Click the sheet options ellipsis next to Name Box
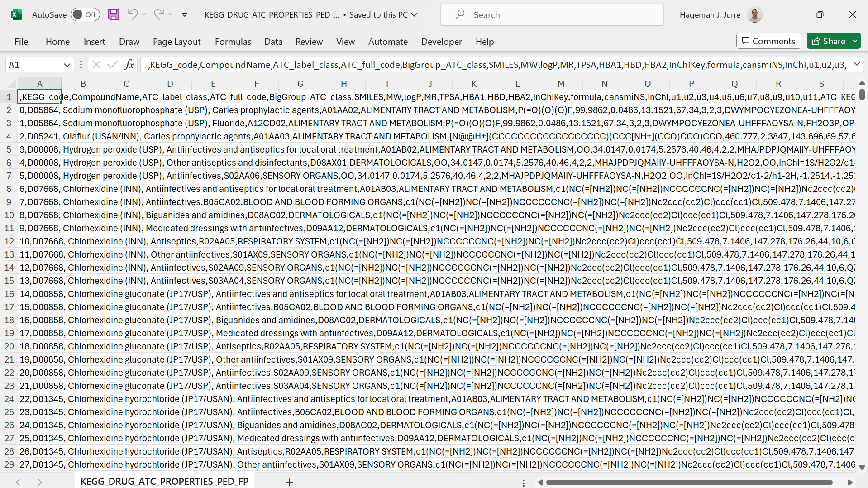The image size is (868, 488). [x=81, y=64]
